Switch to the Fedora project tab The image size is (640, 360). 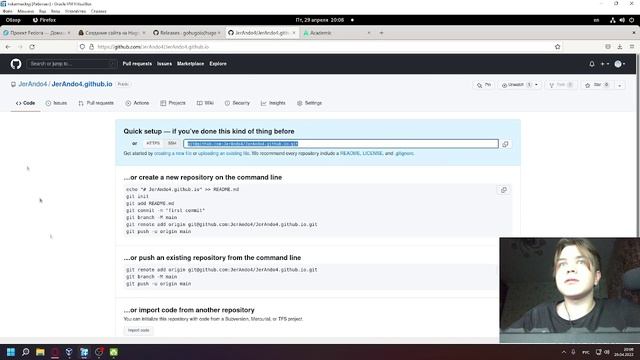coord(37,33)
